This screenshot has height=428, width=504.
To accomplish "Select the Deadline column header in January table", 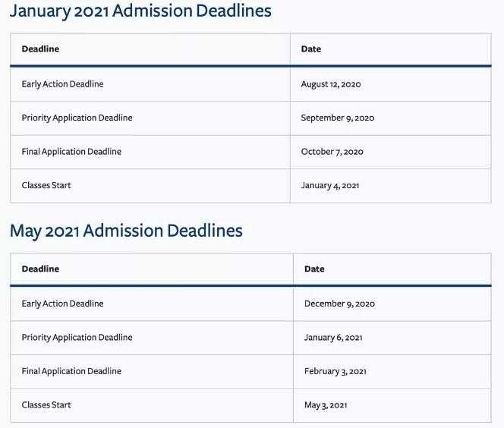I will pos(40,49).
